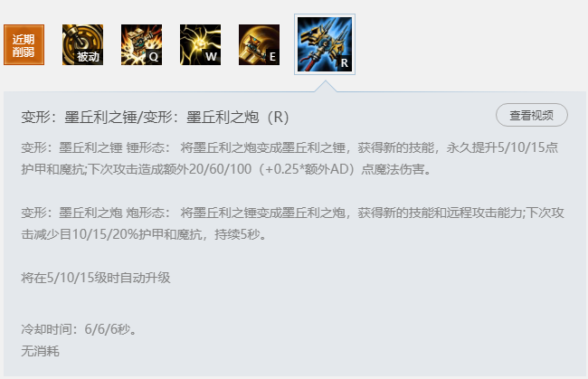Click the 无消耗 cost text
588x379 pixels.
[40, 351]
